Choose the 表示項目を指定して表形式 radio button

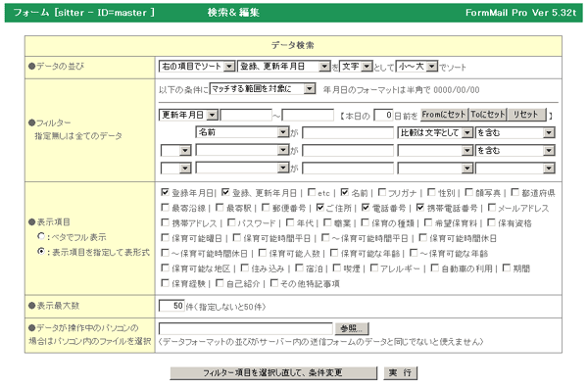click(x=41, y=251)
